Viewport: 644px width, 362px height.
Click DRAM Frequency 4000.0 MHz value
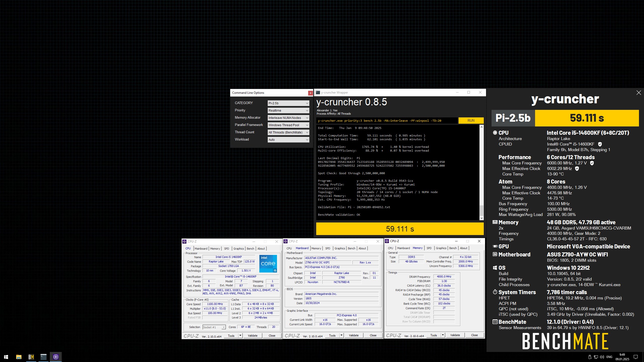coord(444,277)
